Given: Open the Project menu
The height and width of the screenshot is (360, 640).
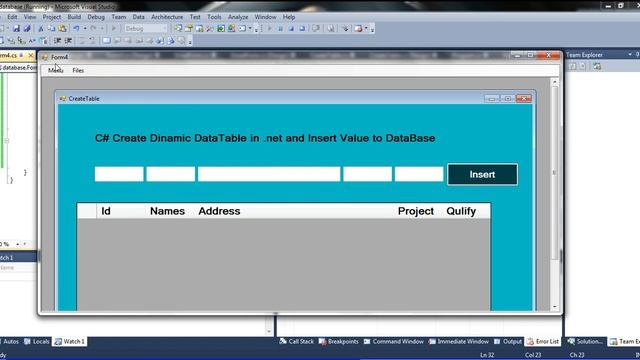Looking at the screenshot, I should [51, 17].
